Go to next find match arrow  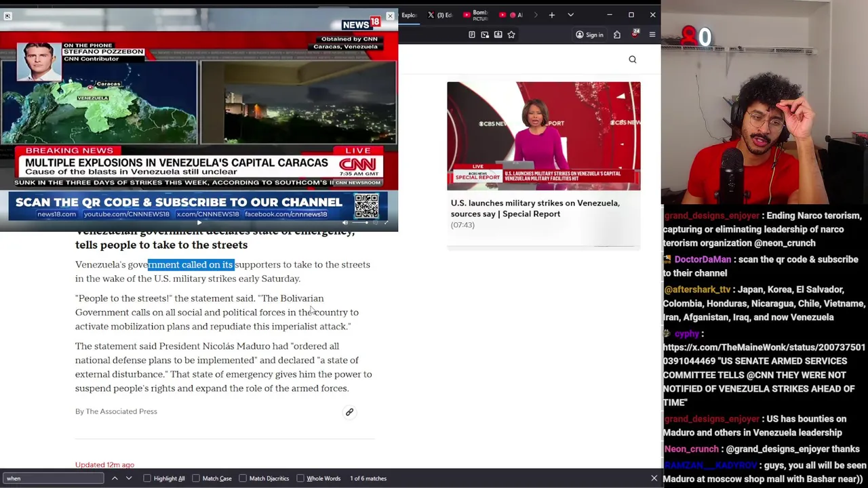pos(129,479)
